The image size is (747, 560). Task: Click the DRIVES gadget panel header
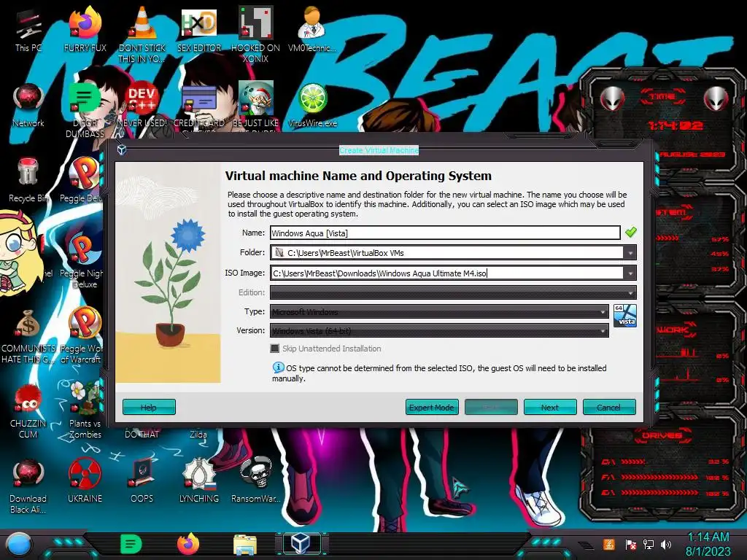point(662,435)
